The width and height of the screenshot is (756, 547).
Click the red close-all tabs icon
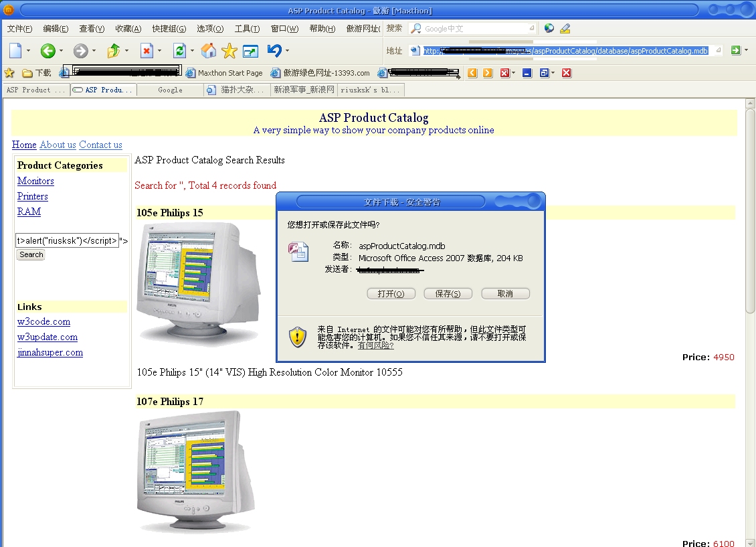pos(505,73)
